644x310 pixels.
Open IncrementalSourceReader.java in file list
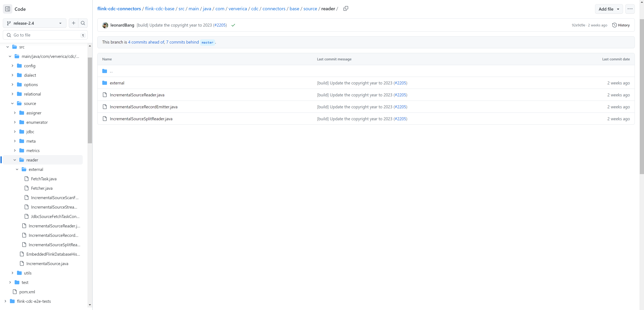click(x=137, y=95)
